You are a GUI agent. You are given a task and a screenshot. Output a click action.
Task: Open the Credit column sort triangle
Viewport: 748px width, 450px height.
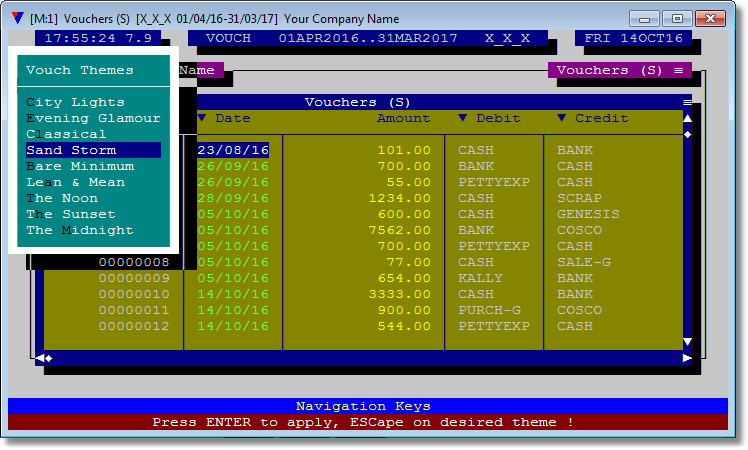[561, 118]
